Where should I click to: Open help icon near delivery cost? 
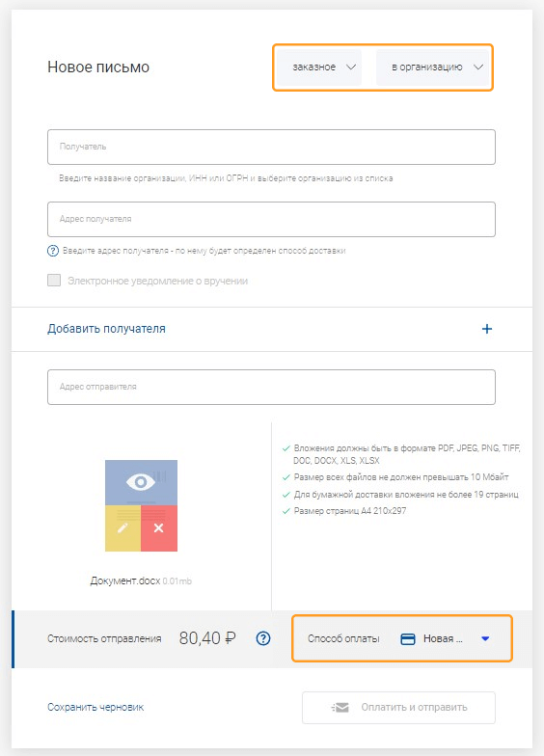[x=263, y=638]
